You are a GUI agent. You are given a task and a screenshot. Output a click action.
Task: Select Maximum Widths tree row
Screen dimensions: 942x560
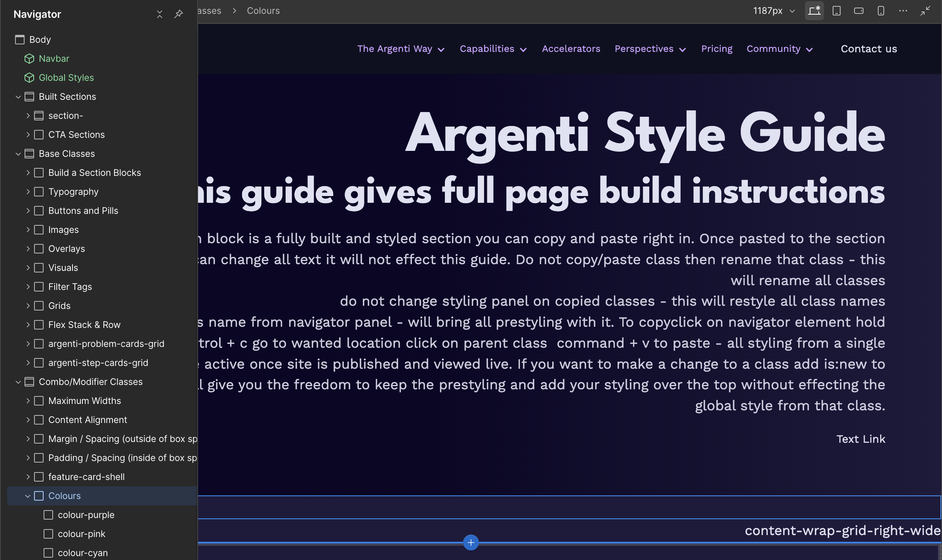coord(102,401)
